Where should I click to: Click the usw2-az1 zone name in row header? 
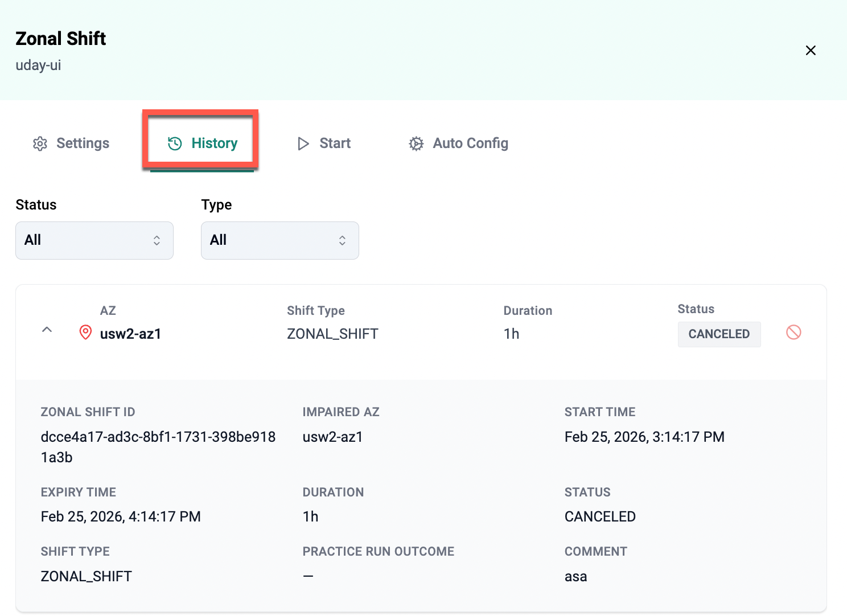(130, 334)
